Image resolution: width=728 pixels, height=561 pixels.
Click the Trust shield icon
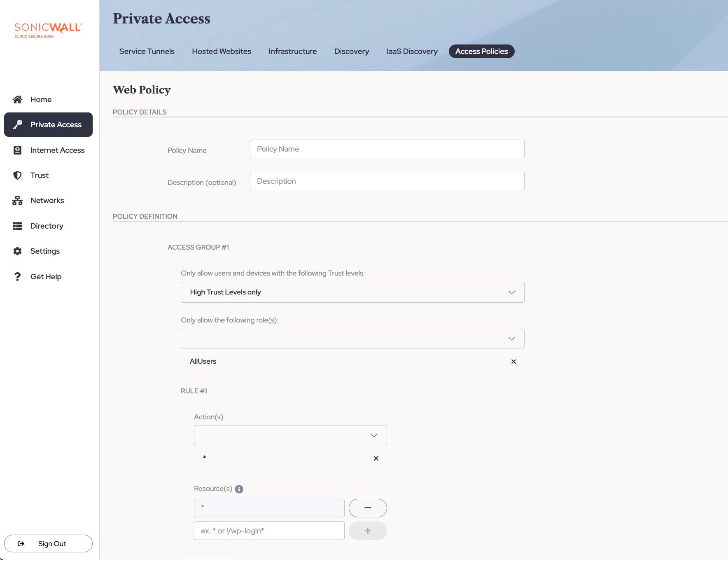coord(17,175)
